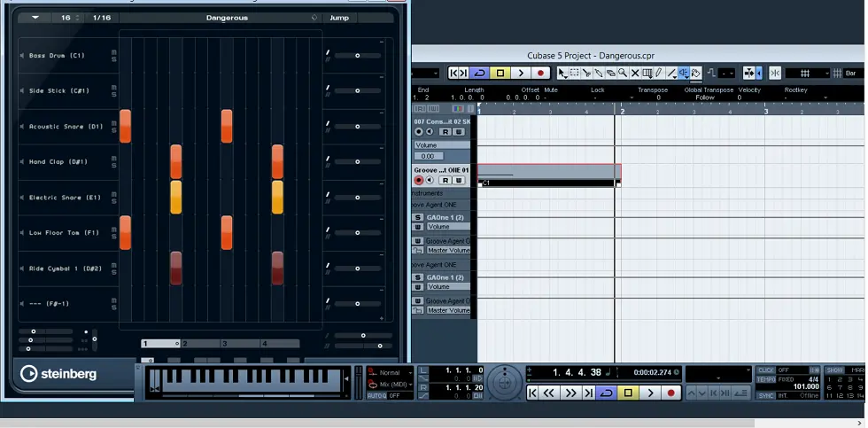
Task: Solo the first GAOne 1 (2) channel
Action: coord(418,218)
